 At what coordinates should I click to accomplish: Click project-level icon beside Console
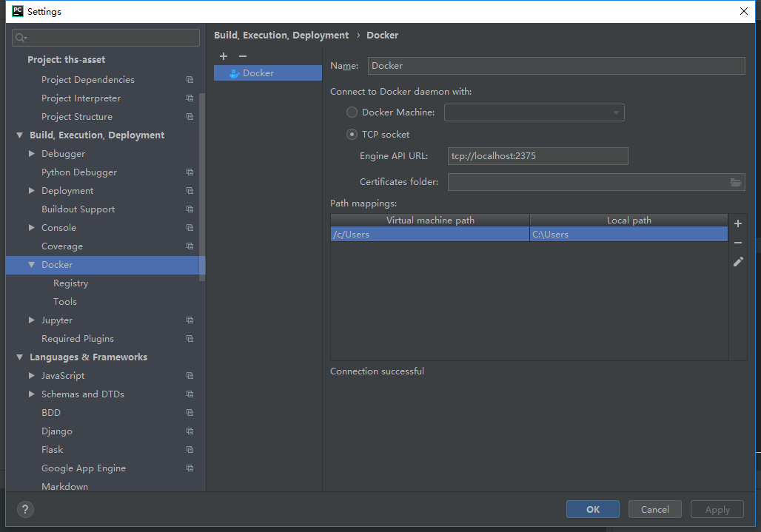click(x=190, y=227)
